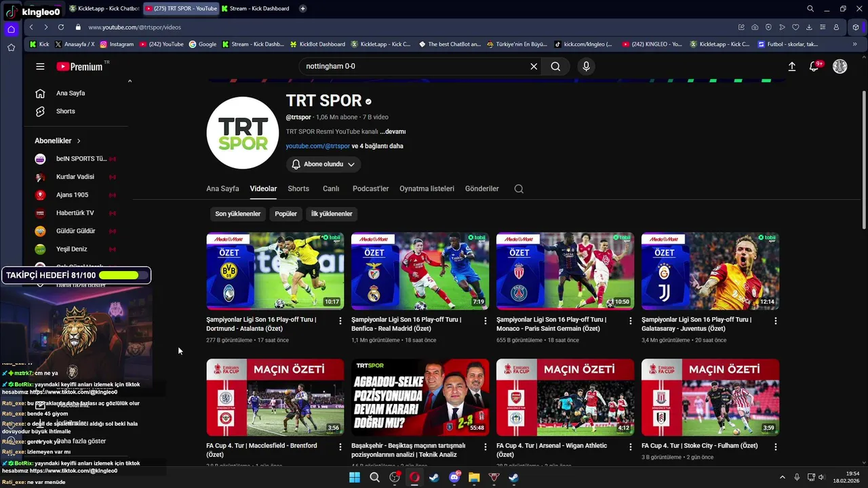Search within the TRT SPOR channel
Screen dimensions: 868x488
(519, 189)
